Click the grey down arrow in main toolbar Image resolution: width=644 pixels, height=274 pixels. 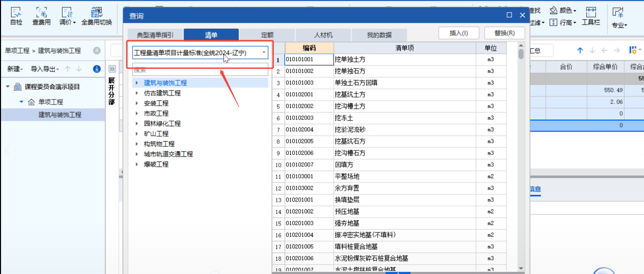(592, 50)
